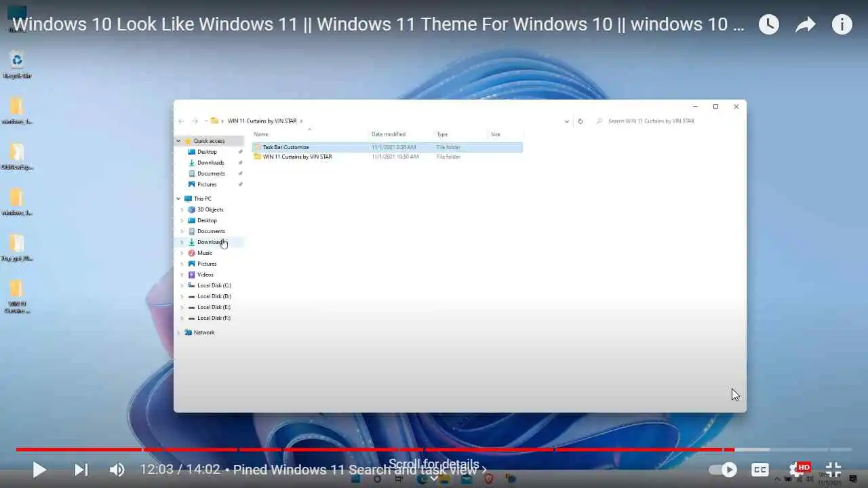Exit fullscreen mode
This screenshot has width=868, height=488.
tap(833, 470)
